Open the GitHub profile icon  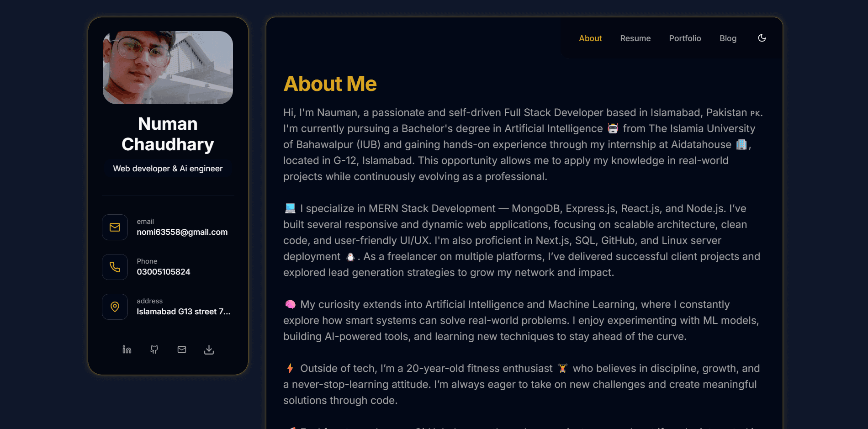coord(154,350)
